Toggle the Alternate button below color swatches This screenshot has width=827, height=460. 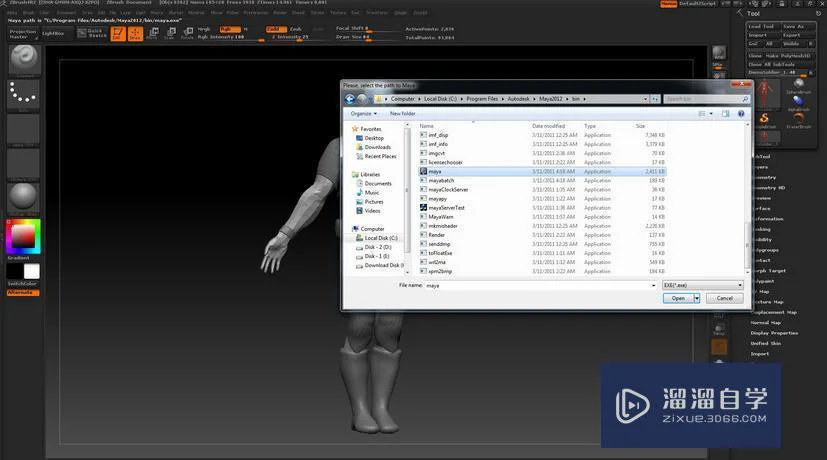pyautogui.click(x=23, y=292)
